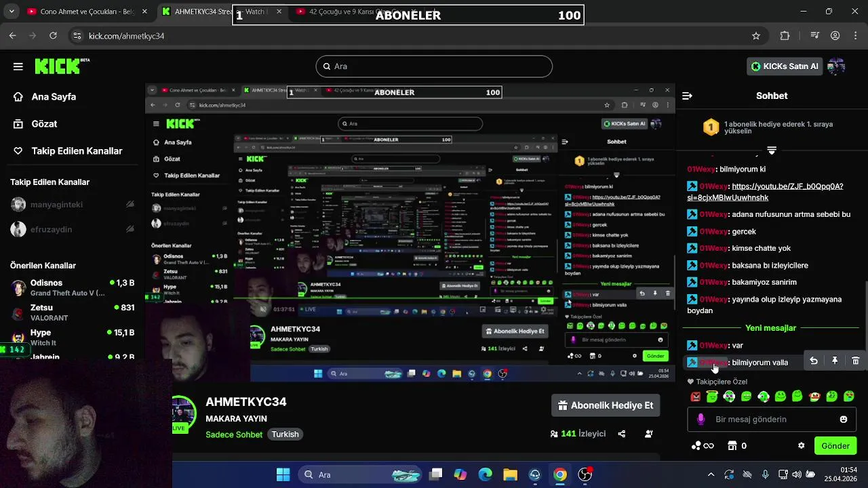Screen dimensions: 868x488
Task: Click the KICK logo in the header
Action: click(62, 66)
